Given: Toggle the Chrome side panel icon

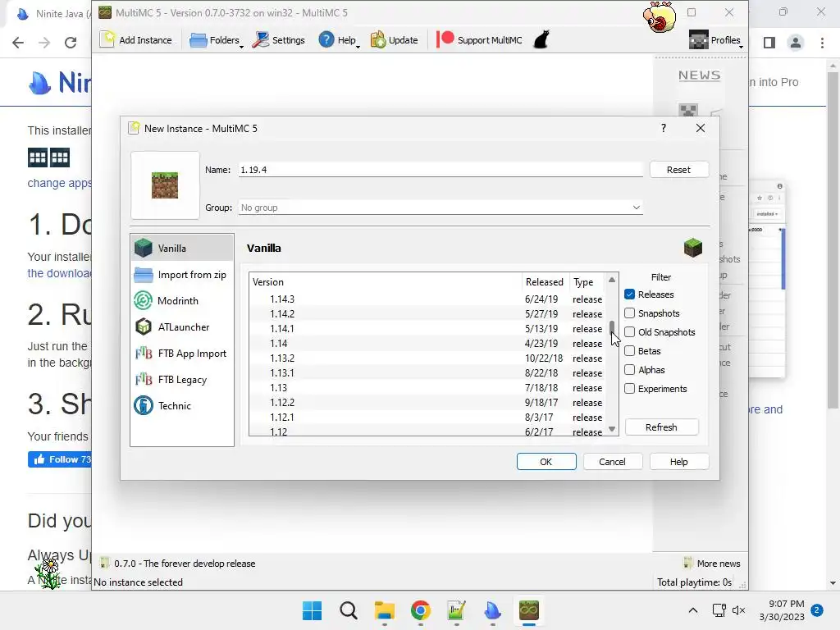Looking at the screenshot, I should [769, 43].
